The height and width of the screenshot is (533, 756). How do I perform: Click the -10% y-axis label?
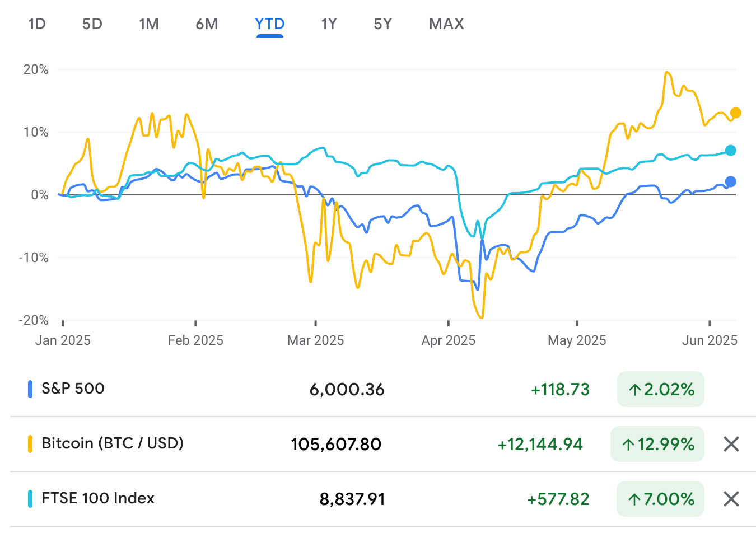pyautogui.click(x=34, y=258)
